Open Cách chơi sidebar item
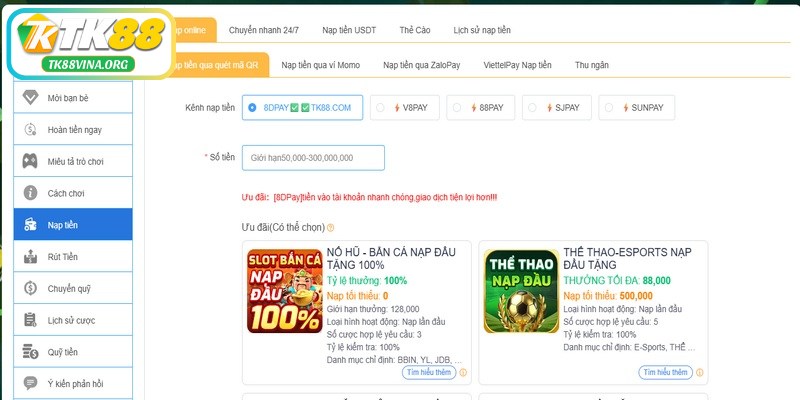The width and height of the screenshot is (800, 400). coord(73,193)
